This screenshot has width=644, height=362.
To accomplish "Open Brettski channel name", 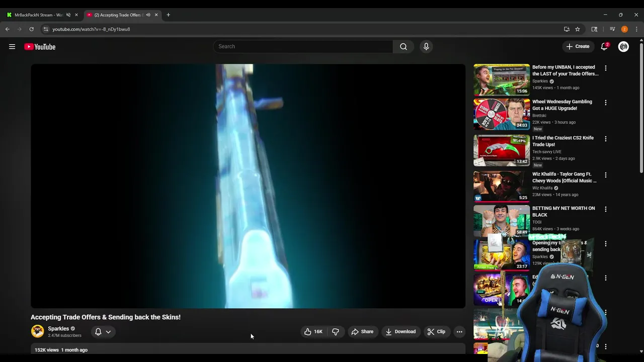I will (x=539, y=116).
